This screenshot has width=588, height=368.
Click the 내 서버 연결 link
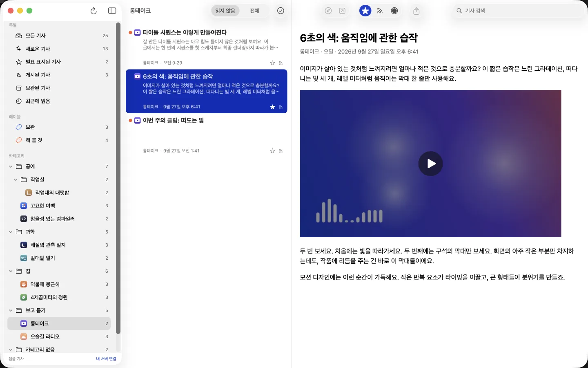point(106,359)
